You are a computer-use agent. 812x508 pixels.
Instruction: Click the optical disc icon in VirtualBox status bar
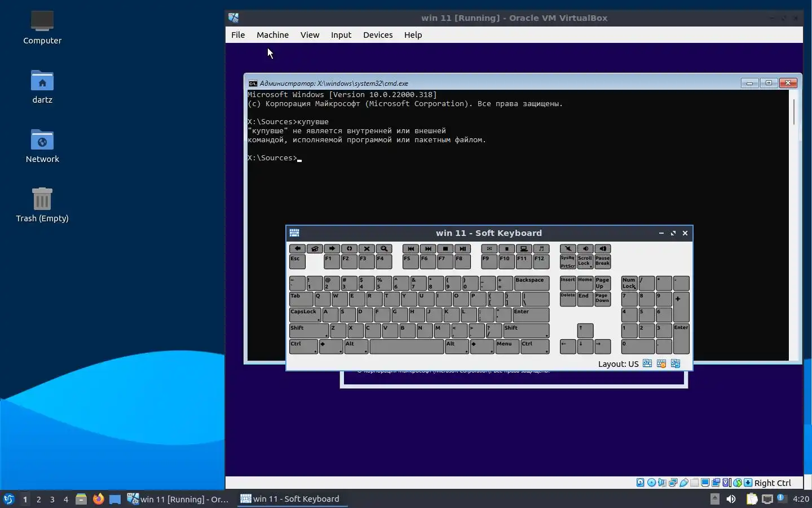pyautogui.click(x=651, y=483)
